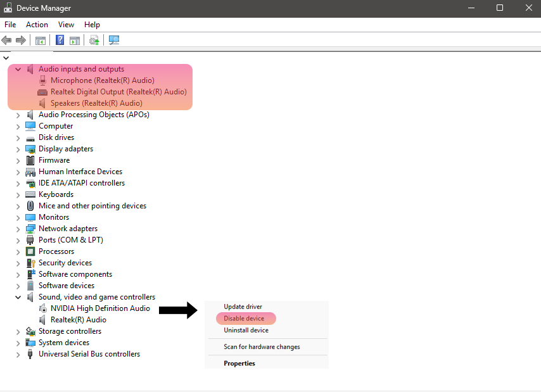
Task: Select the Monitors category label
Action: (54, 217)
